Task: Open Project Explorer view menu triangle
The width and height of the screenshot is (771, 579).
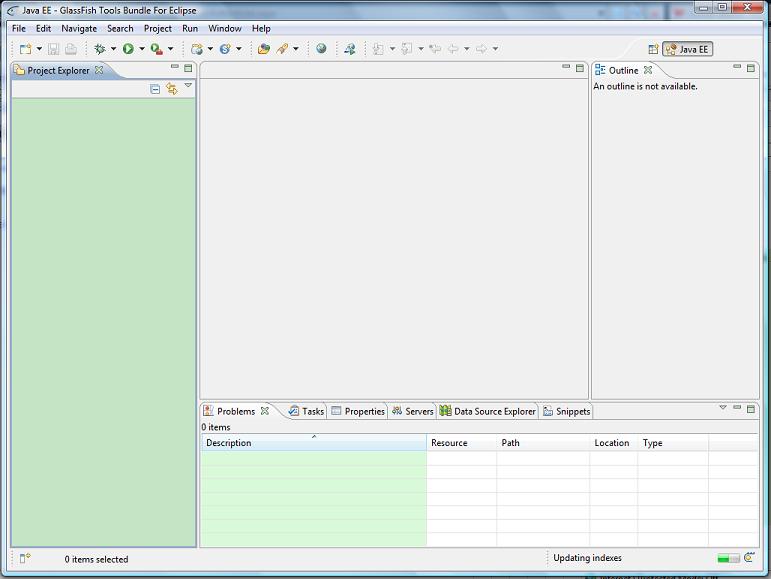Action: (188, 86)
